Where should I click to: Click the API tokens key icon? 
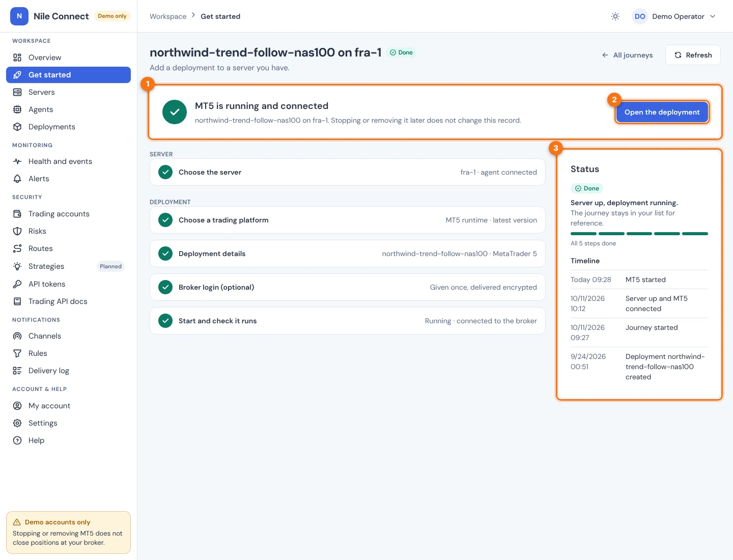pos(17,284)
